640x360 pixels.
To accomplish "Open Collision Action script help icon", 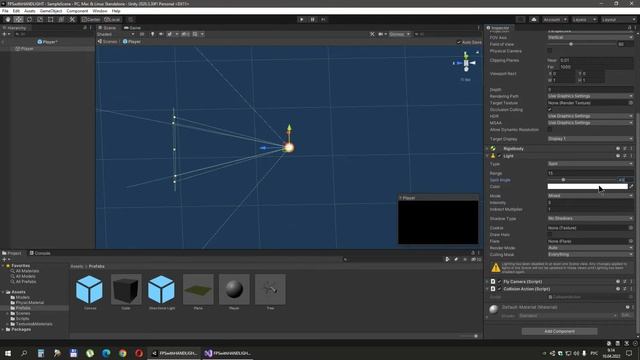I will tap(618, 289).
